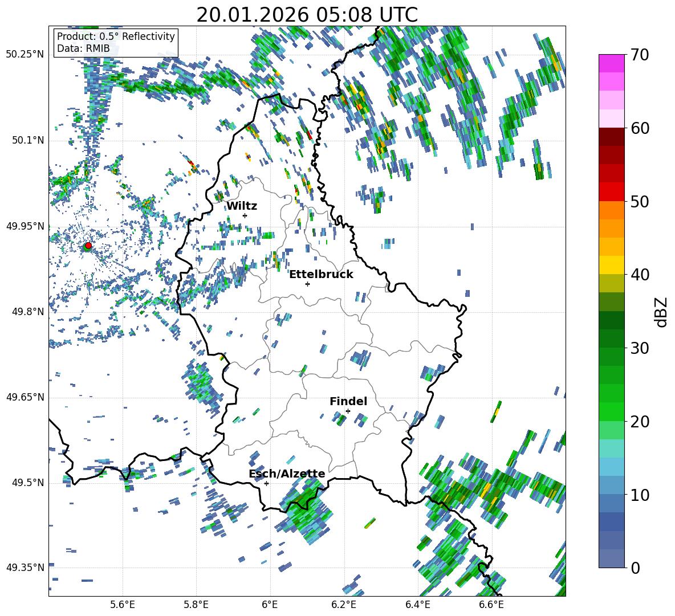Pick the bright green colorbar segment above 20
The width and height of the screenshot is (675, 616).
point(611,411)
